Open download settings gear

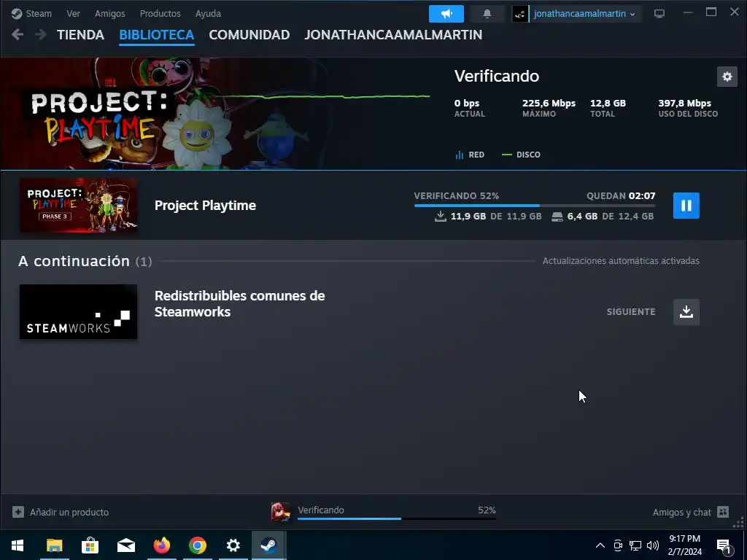coord(727,77)
